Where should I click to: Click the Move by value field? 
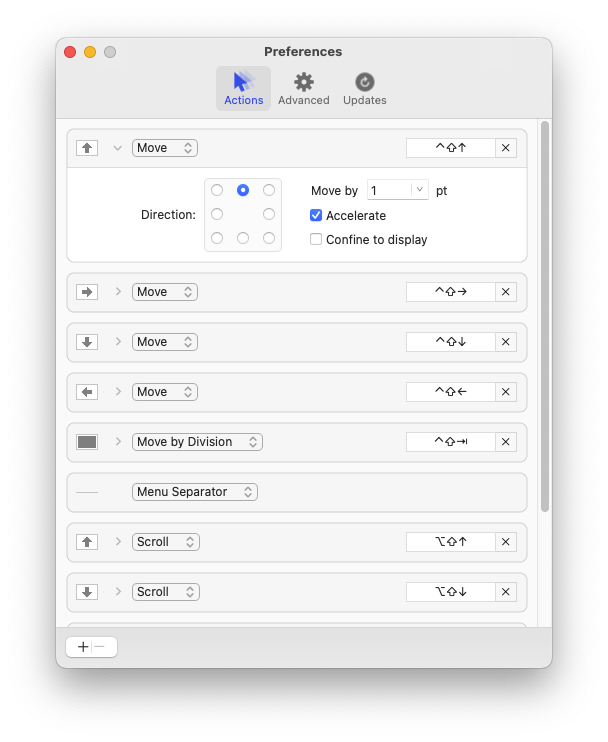click(389, 190)
